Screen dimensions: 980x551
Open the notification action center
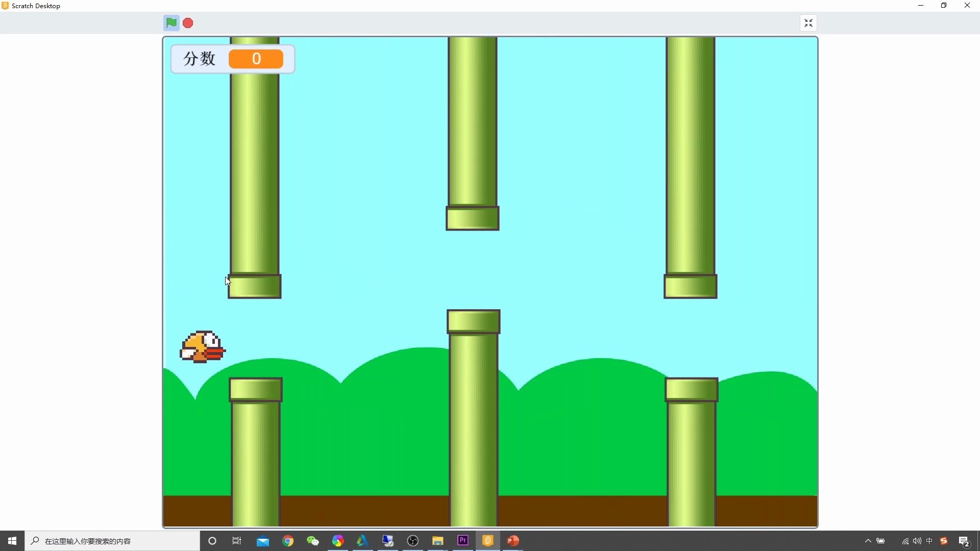(964, 541)
